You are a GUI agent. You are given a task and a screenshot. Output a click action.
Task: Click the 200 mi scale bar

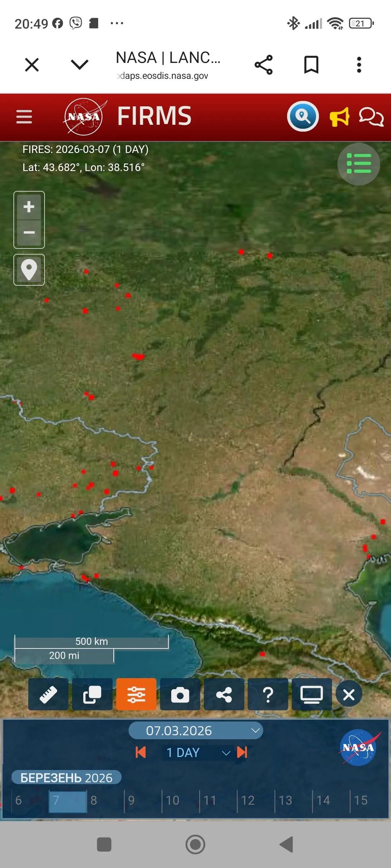64,656
